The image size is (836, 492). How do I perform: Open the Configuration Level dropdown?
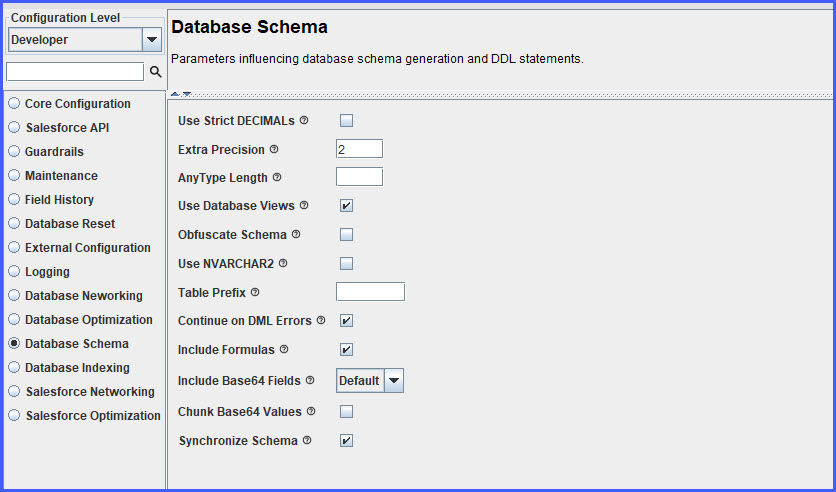[x=152, y=40]
